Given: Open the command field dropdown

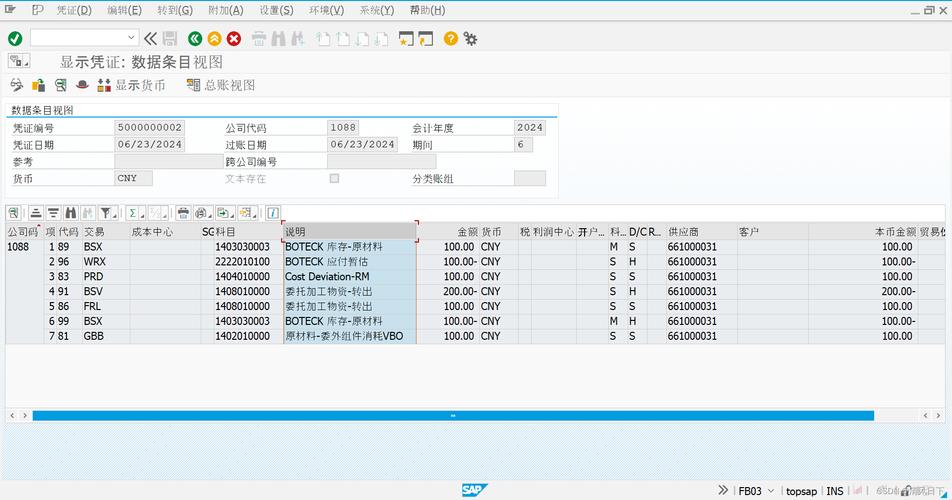Looking at the screenshot, I should (x=131, y=38).
